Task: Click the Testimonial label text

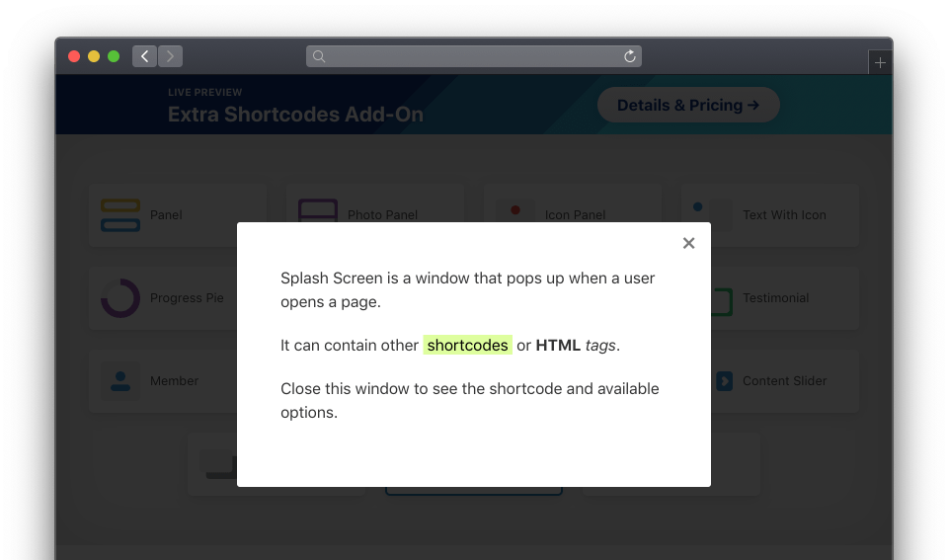Action: (x=775, y=298)
